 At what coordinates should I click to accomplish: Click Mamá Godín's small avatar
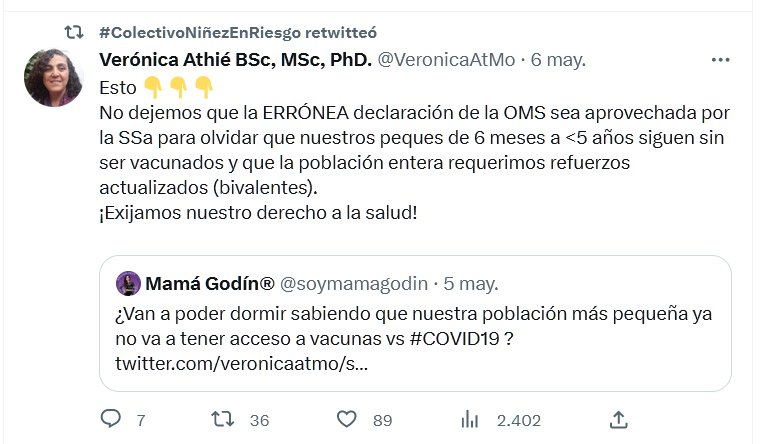click(x=128, y=283)
